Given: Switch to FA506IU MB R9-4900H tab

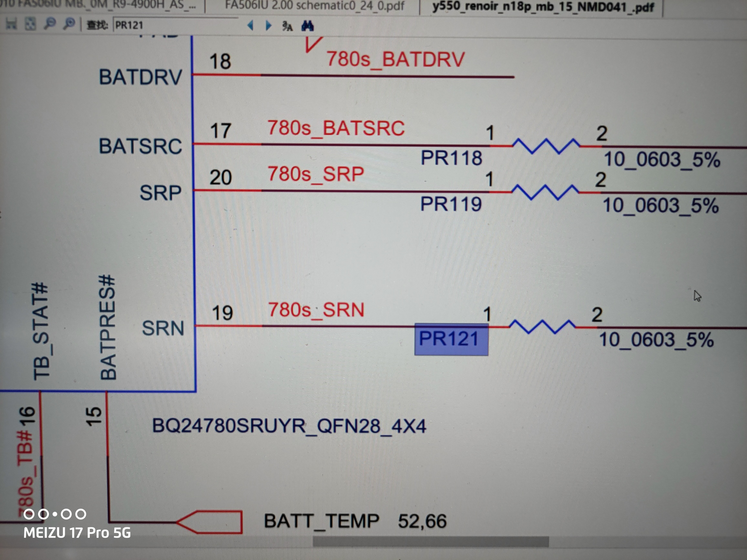Looking at the screenshot, I should point(101,5).
